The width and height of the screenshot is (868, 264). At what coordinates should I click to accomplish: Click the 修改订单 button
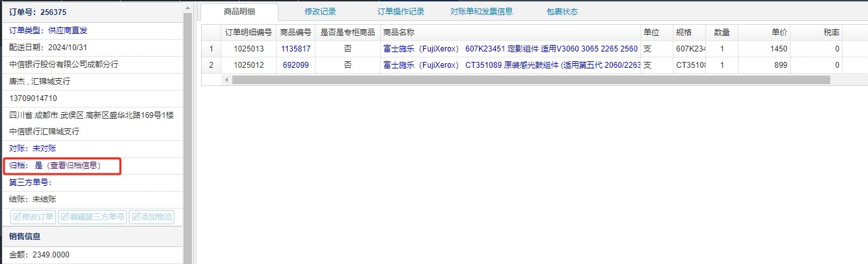click(x=33, y=217)
